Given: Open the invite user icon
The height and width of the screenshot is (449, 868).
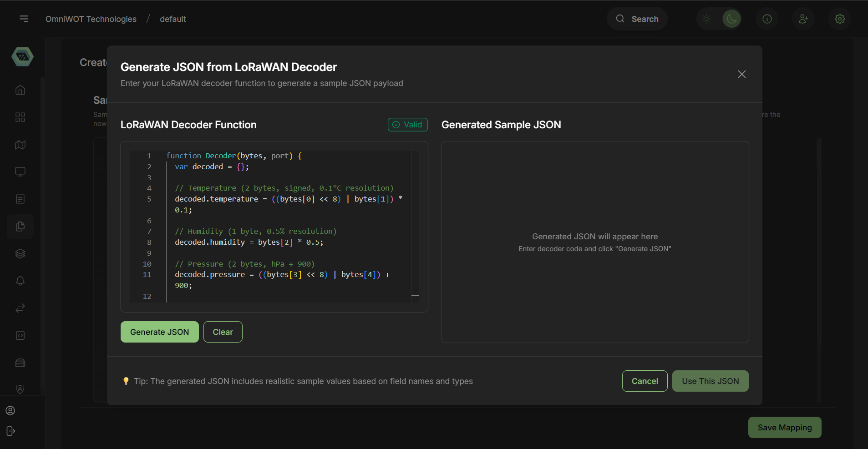Looking at the screenshot, I should [803, 19].
